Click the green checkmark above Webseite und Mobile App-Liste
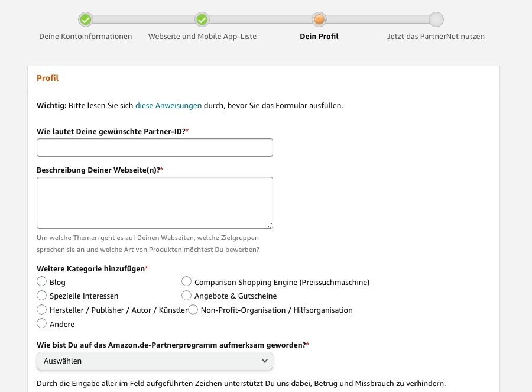Image resolution: width=532 pixels, height=392 pixels. (202, 20)
